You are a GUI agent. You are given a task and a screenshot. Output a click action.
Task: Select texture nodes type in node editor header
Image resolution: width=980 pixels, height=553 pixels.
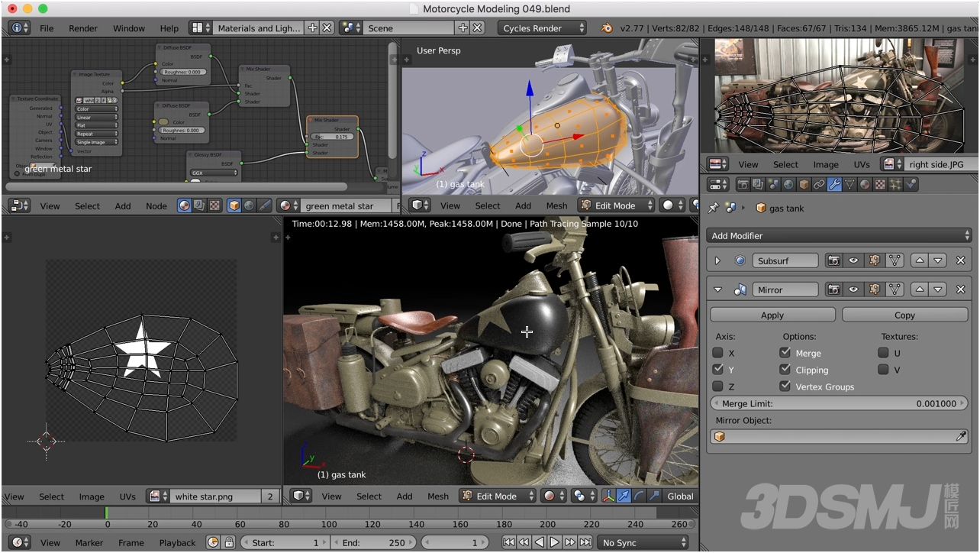click(x=214, y=205)
